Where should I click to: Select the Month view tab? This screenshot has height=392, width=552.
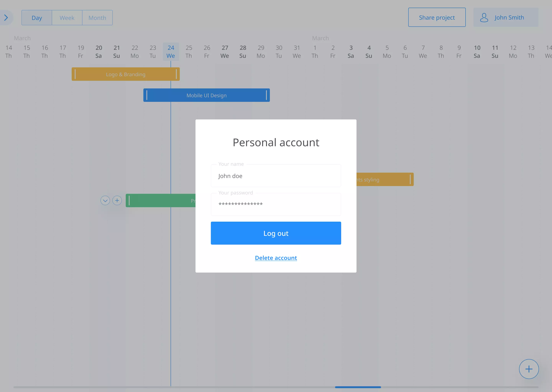click(97, 18)
